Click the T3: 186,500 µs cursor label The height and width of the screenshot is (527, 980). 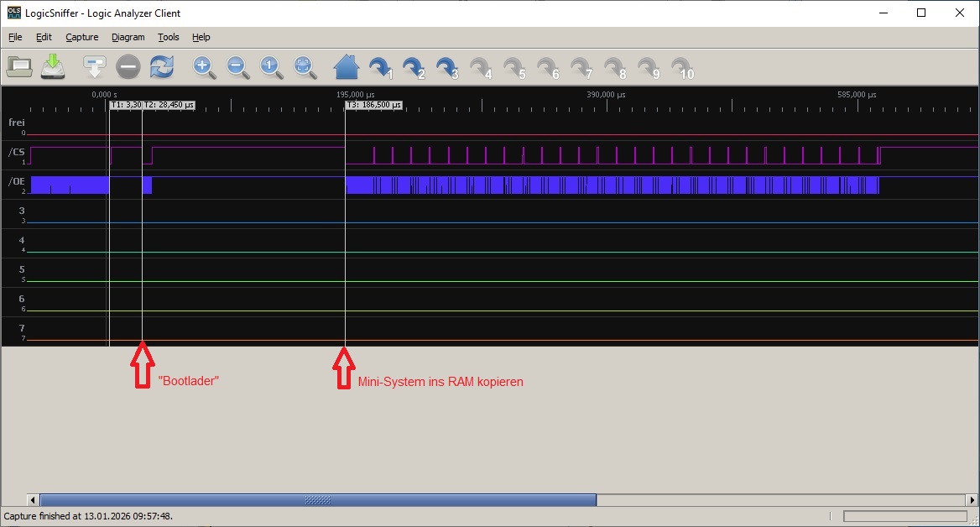(374, 106)
